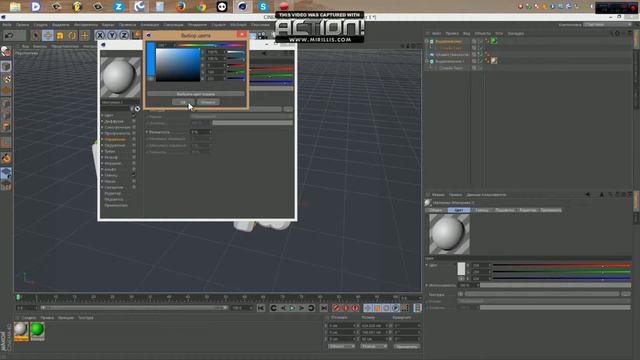Click the back arrow in attribute manager
This screenshot has height=360, width=640.
pos(587,195)
